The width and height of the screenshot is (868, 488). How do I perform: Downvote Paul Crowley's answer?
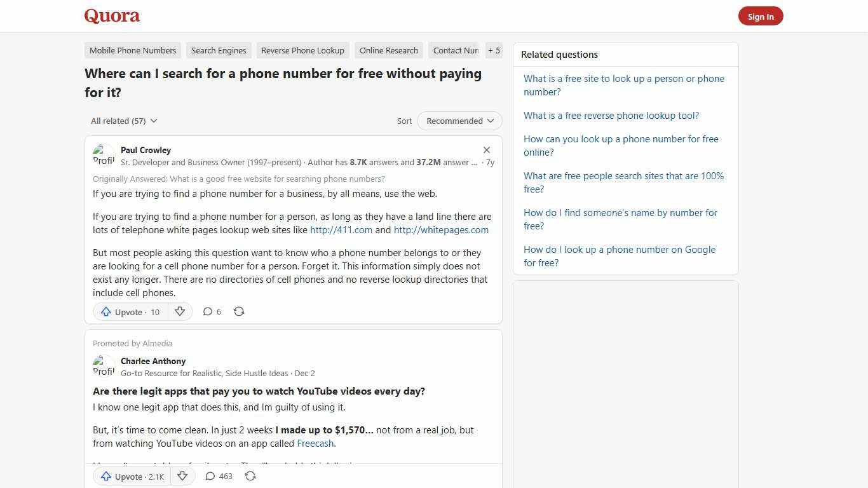pyautogui.click(x=180, y=311)
